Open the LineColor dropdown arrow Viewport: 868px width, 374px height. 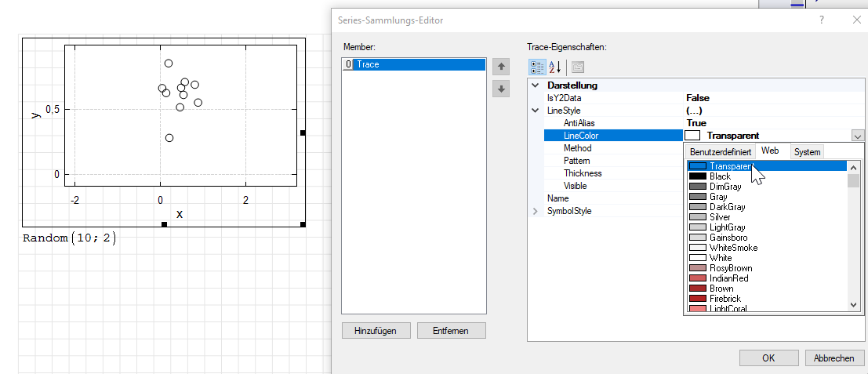(x=857, y=136)
